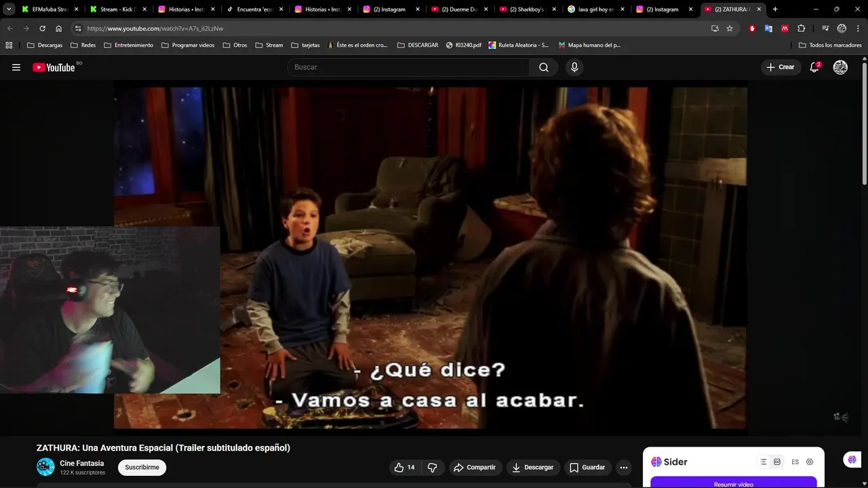Bookmark this page with the star
The image size is (868, 488).
coord(730,28)
